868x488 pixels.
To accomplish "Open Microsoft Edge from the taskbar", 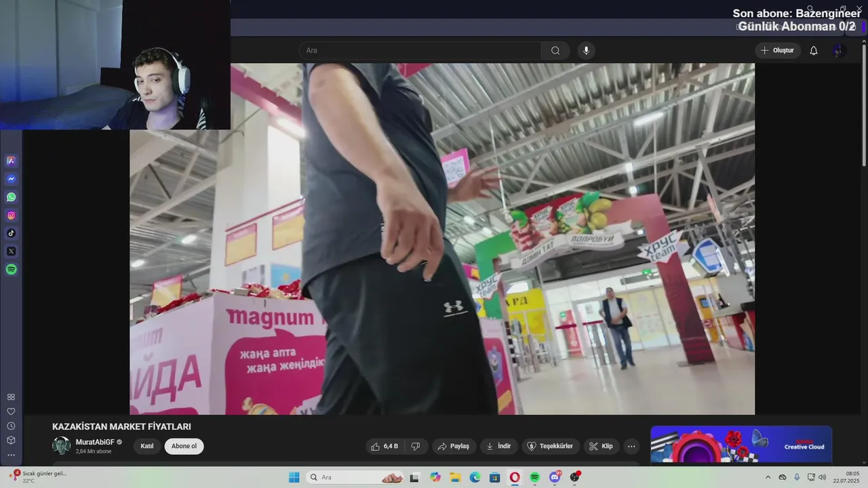I will click(475, 477).
